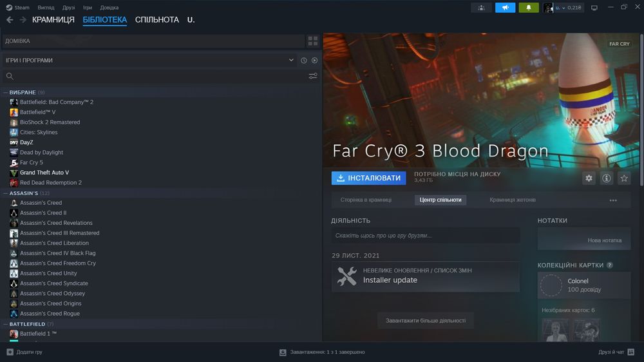Click Друзі й чат label

(x=611, y=352)
